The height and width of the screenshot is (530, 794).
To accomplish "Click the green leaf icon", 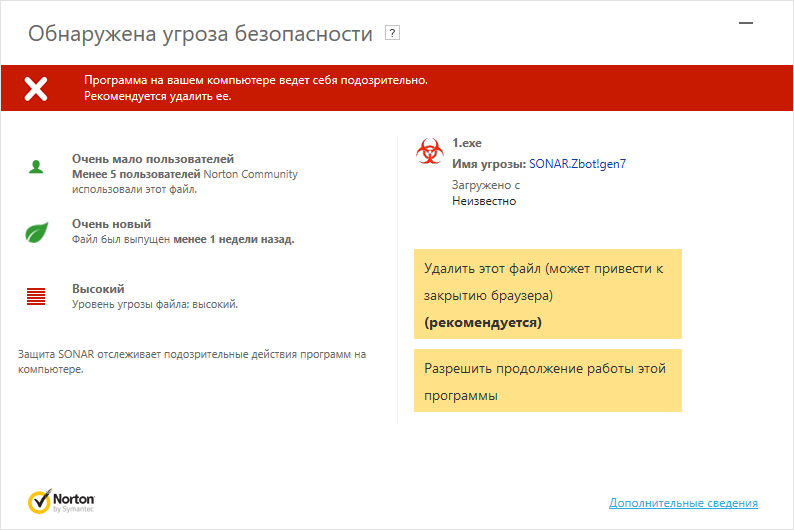I will pyautogui.click(x=37, y=233).
